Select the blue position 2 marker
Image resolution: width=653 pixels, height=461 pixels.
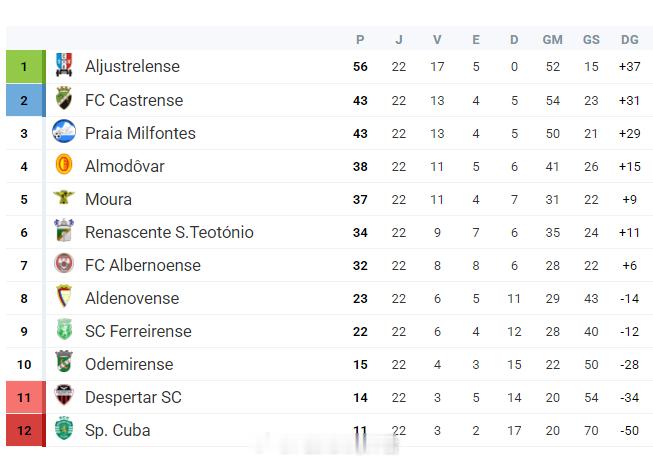point(26,100)
